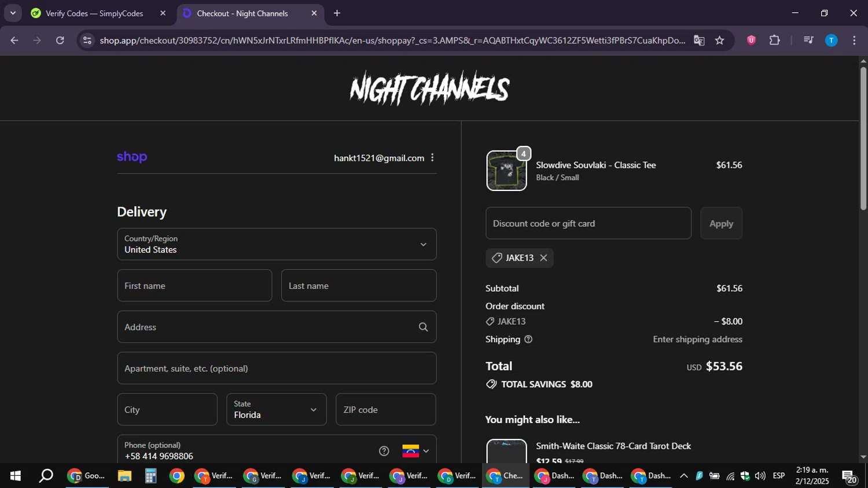Click the total price $53.56
The width and height of the screenshot is (868, 488).
(724, 366)
